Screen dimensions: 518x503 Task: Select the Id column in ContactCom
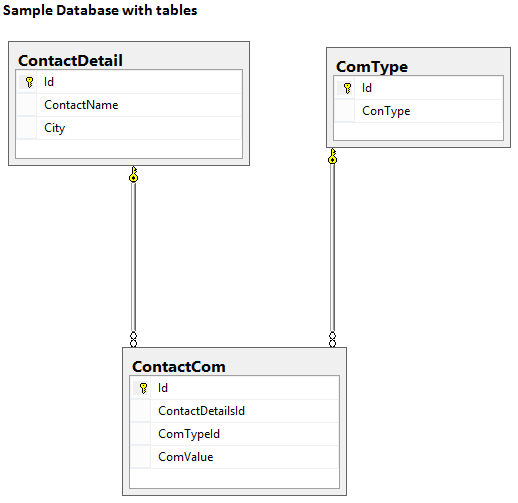[x=235, y=388]
